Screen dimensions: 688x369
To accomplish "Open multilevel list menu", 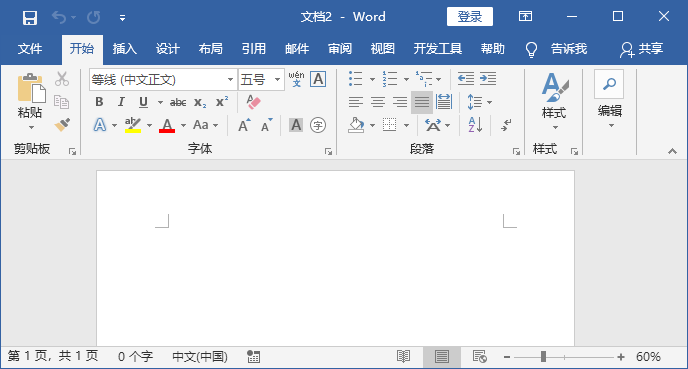I will [428, 79].
